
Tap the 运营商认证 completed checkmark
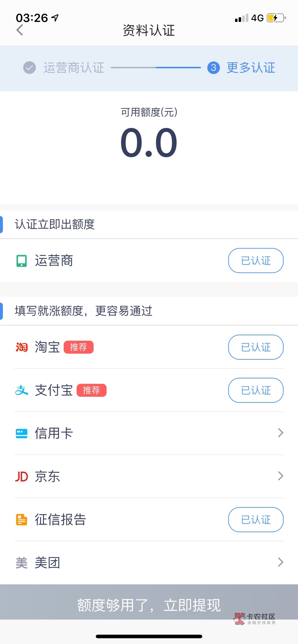tap(30, 68)
